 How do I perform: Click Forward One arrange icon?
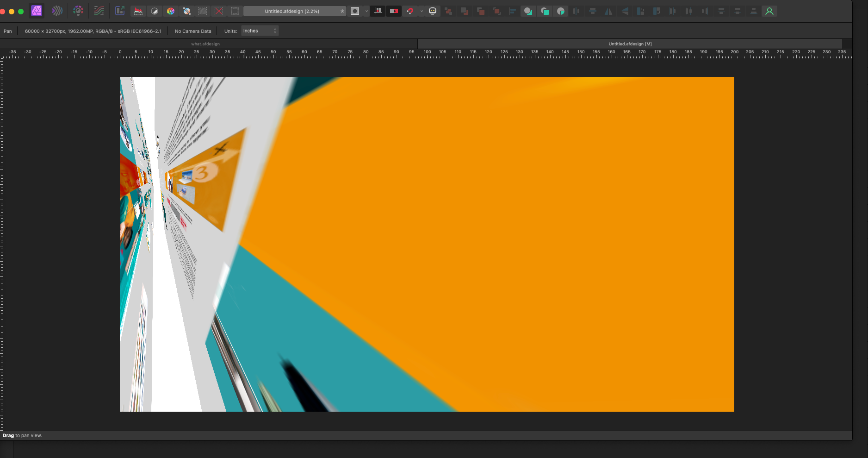[481, 11]
